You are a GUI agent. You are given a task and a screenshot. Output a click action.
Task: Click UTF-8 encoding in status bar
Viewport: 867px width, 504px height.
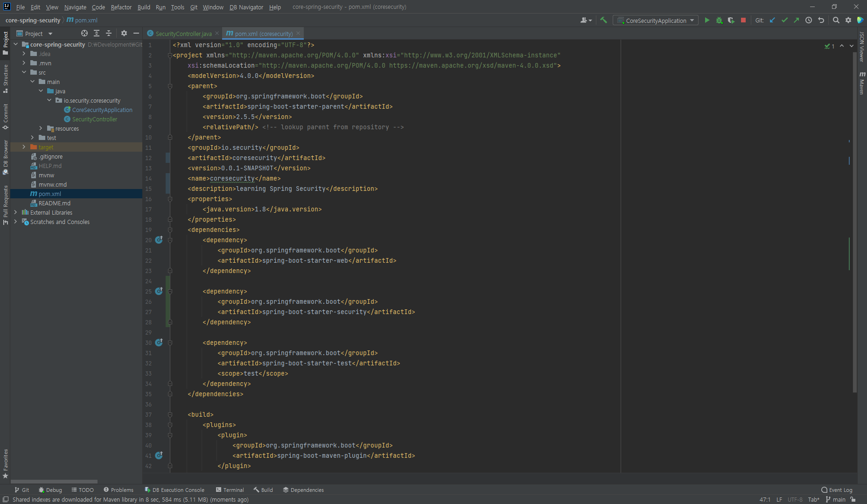pos(795,499)
